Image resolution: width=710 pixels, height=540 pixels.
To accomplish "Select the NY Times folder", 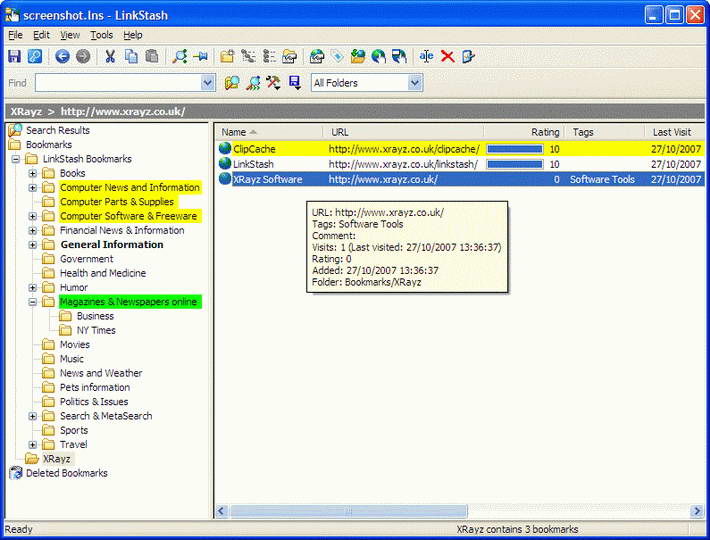I will (96, 330).
